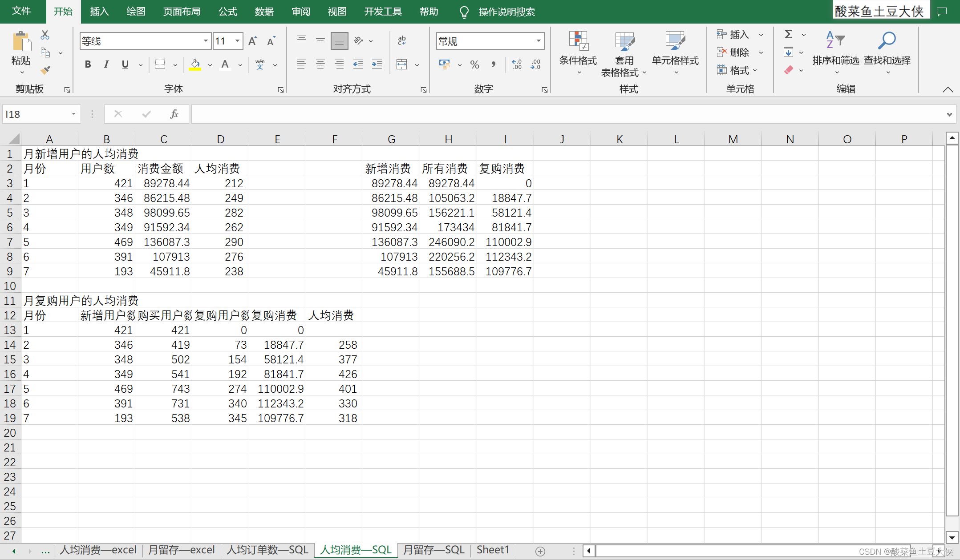Screen dimensions: 960x560
Task: Click the new sheet plus button
Action: [540, 551]
